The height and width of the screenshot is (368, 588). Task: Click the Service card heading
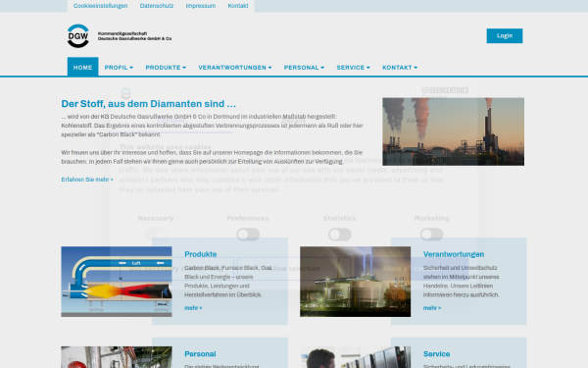[436, 354]
